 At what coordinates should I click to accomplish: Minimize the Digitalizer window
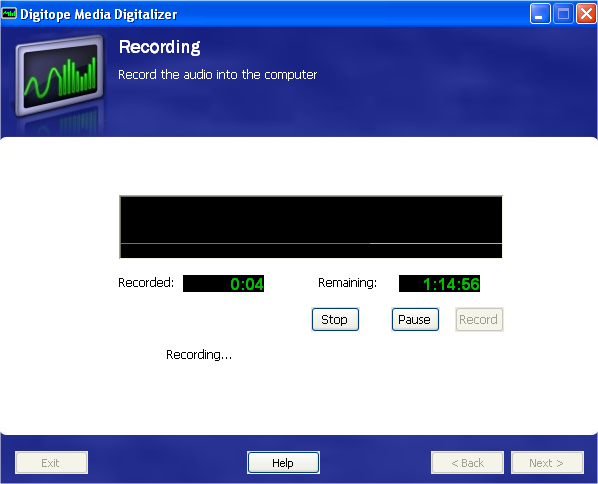(x=540, y=14)
